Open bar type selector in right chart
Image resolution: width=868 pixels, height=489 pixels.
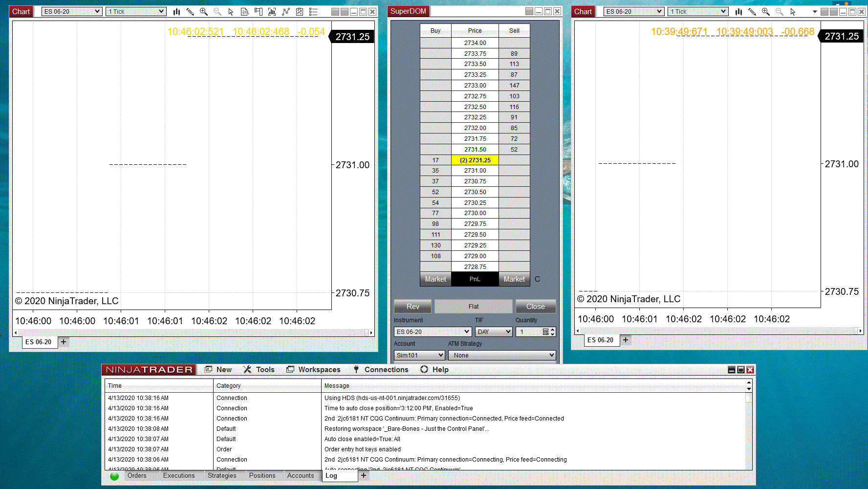coord(738,12)
